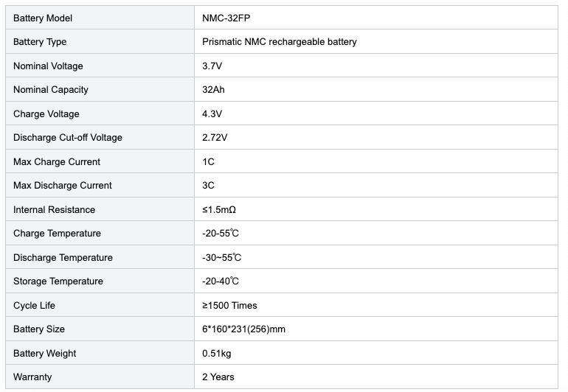Viewport: 568px width, 392px height.
Task: Click the Discharge Temperature label
Action: (x=63, y=257)
